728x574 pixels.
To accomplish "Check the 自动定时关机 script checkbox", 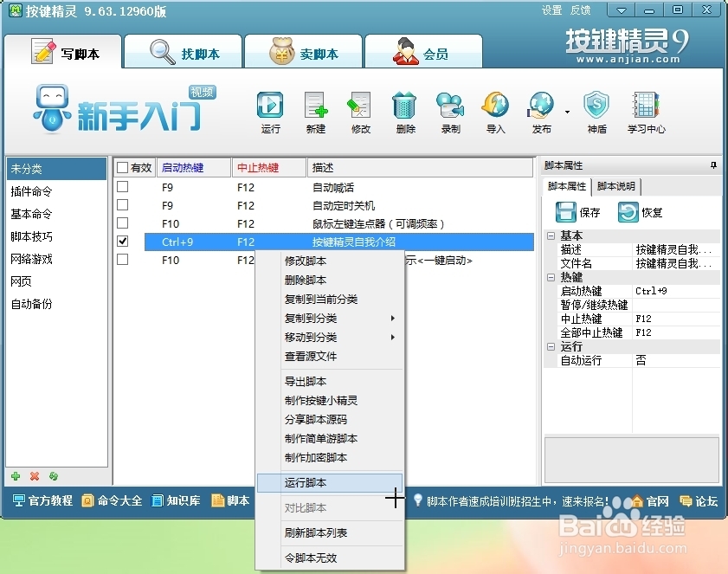I will (123, 205).
